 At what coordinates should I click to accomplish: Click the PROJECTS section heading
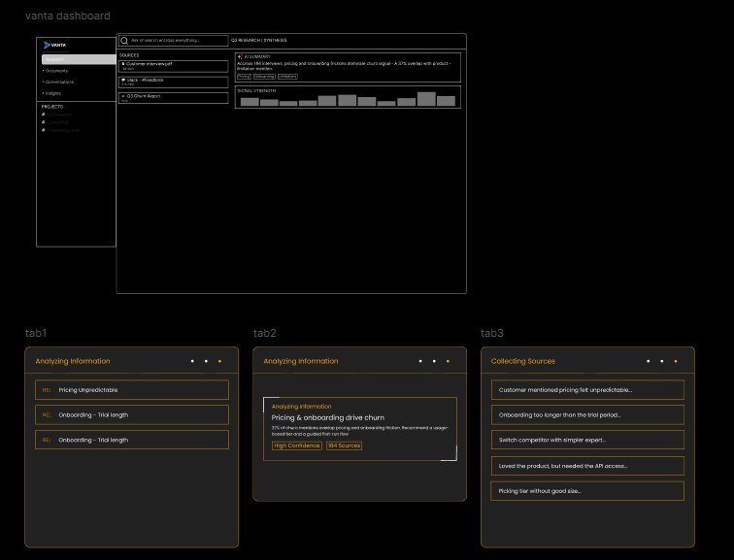click(x=52, y=107)
